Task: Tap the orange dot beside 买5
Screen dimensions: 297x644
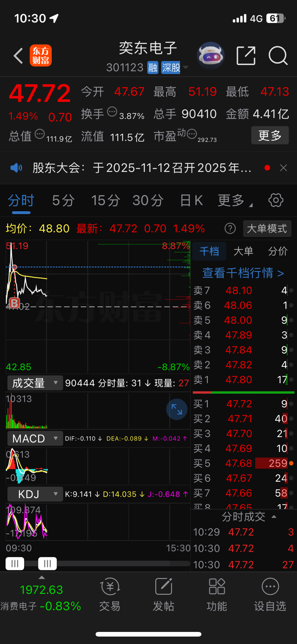Action: pyautogui.click(x=291, y=463)
